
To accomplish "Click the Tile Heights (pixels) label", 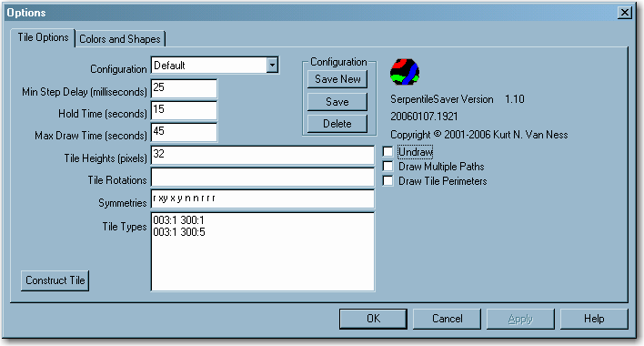I will tap(106, 158).
